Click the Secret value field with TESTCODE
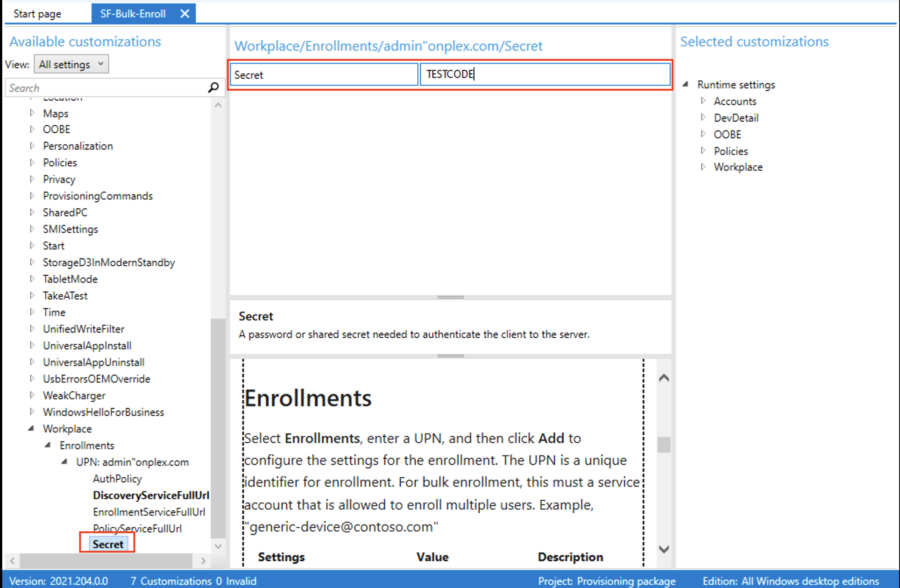This screenshot has height=588, width=900. tap(545, 74)
